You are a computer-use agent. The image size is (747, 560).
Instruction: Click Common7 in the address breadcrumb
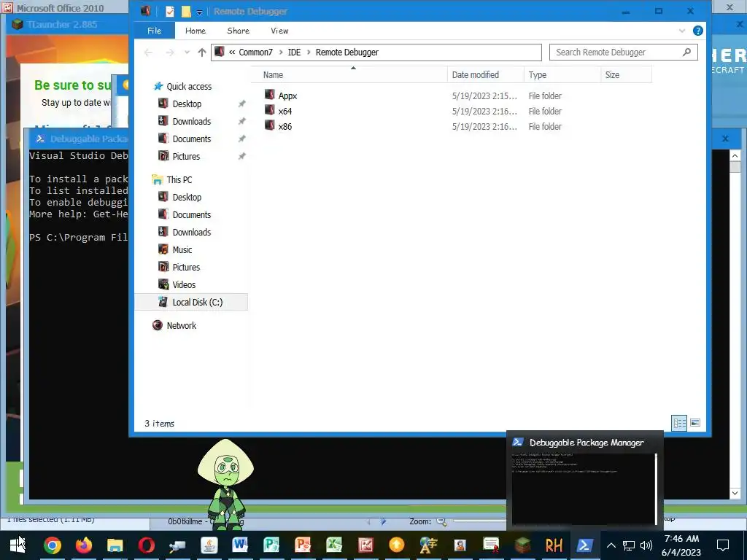coord(255,52)
